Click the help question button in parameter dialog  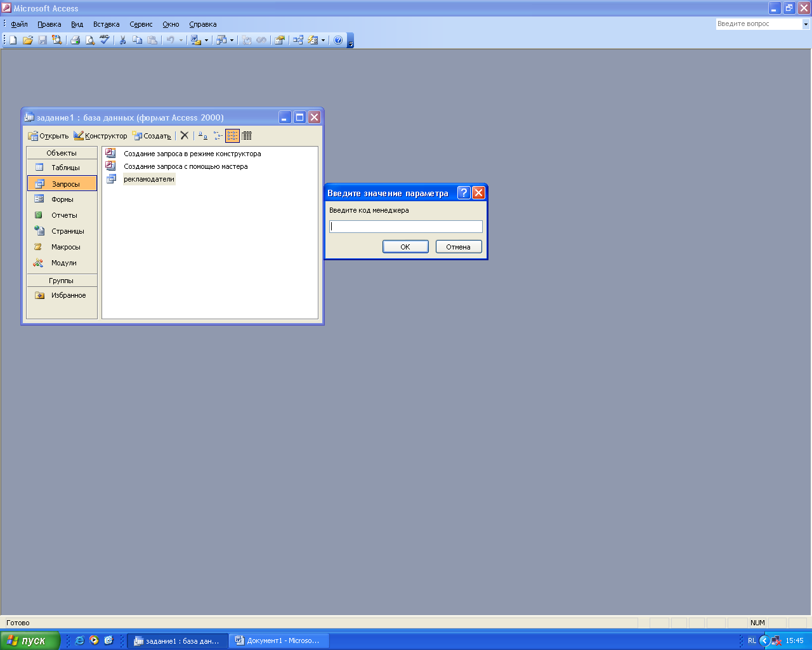(x=464, y=193)
